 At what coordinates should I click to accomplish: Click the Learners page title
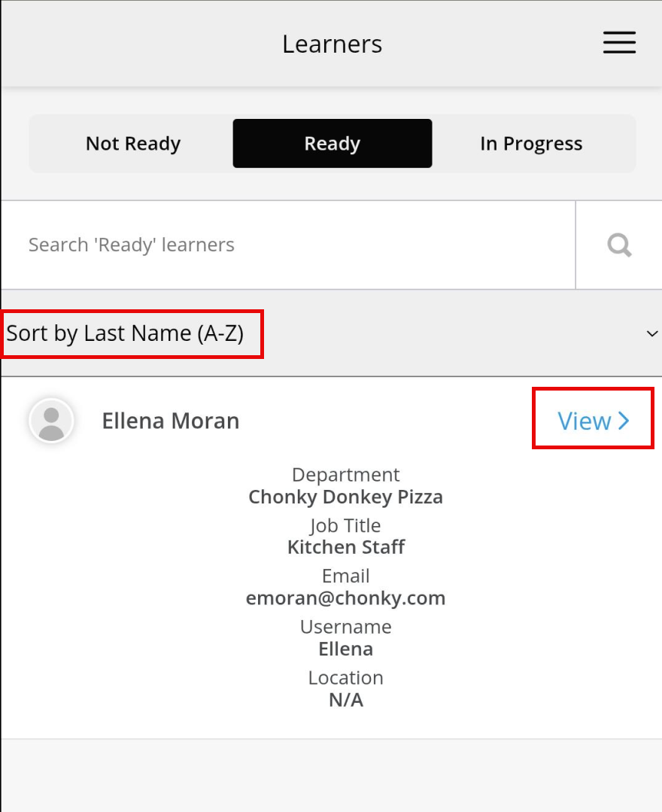point(332,44)
